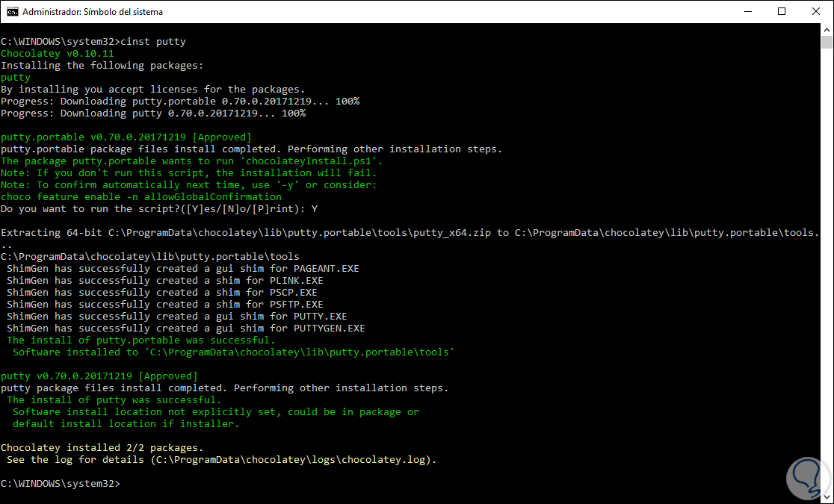The height and width of the screenshot is (504, 834).
Task: Click the window title 'Administrador: Símbolo del sistema'
Action: tap(93, 12)
